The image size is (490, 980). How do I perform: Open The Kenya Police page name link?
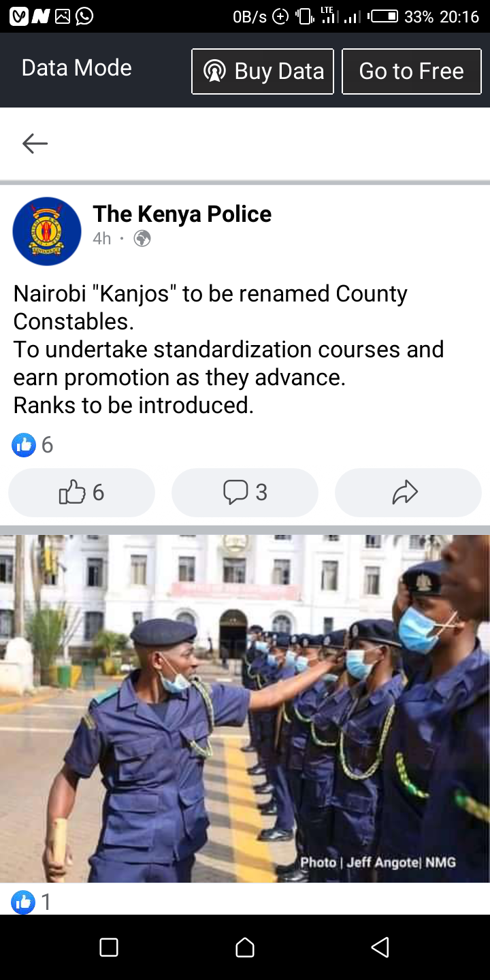(182, 214)
